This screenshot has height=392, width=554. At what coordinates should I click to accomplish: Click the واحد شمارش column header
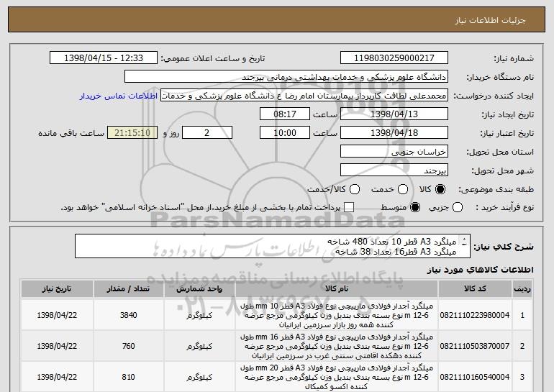[199, 289]
